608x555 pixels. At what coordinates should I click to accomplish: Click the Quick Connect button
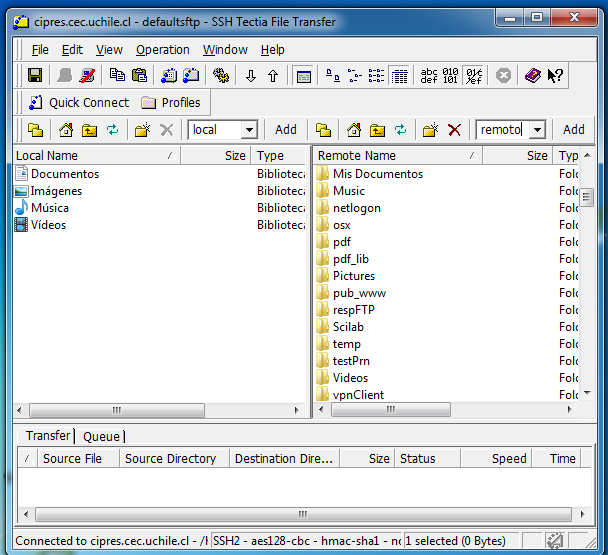[79, 102]
